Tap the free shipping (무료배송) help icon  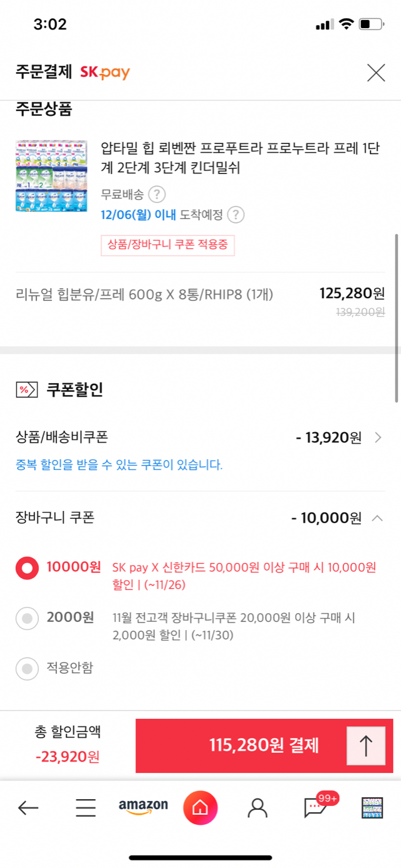157,194
